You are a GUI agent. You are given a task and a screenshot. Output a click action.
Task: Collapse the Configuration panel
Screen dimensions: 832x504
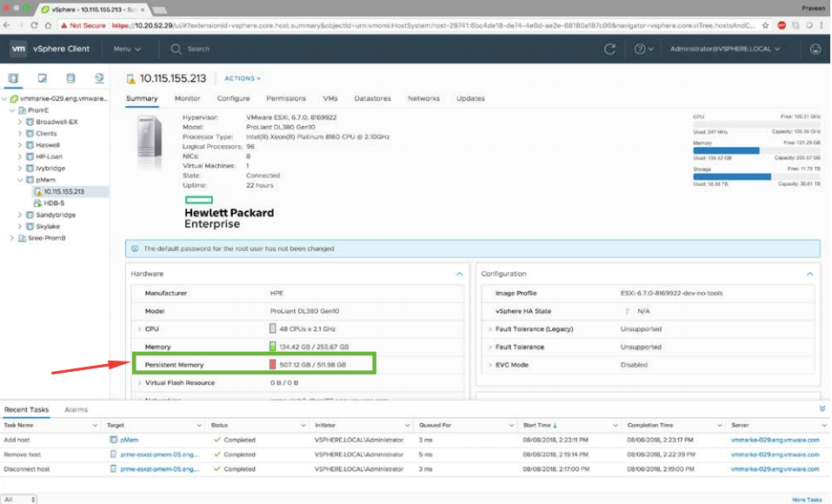point(809,274)
